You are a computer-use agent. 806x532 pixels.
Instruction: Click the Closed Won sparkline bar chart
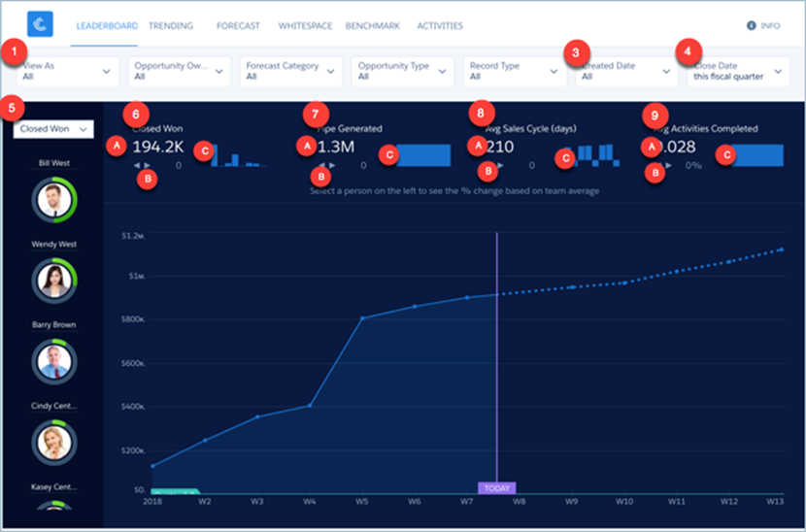[233, 156]
